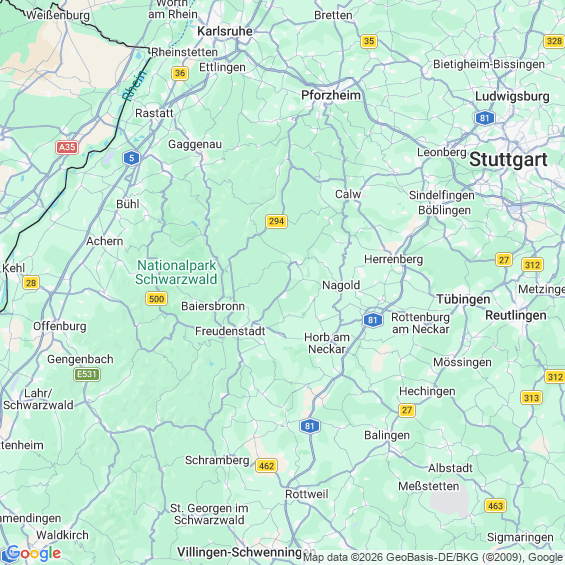Viewport: 565px width, 565px height.
Task: Click the Tübingen city label
Action: (463, 299)
